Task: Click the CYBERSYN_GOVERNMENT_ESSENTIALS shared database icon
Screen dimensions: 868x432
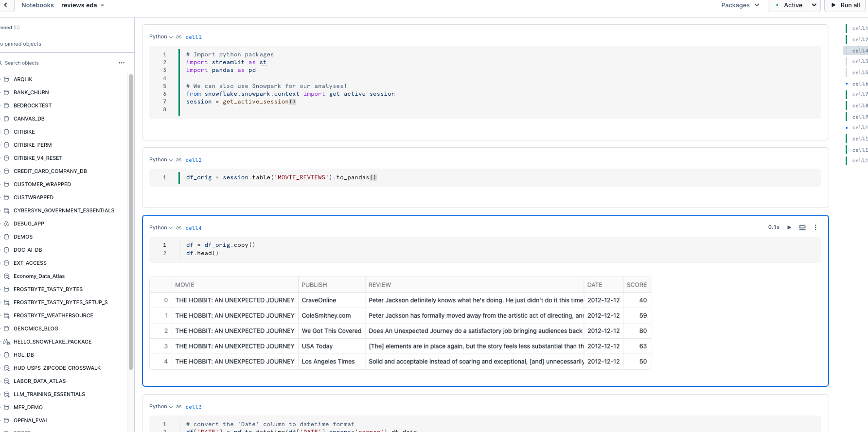Action: pos(6,211)
